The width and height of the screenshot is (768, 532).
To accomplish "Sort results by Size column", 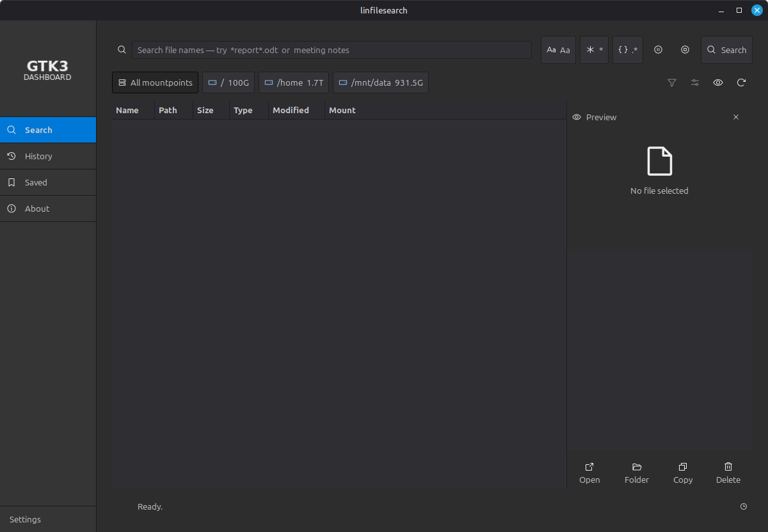I will [211, 110].
